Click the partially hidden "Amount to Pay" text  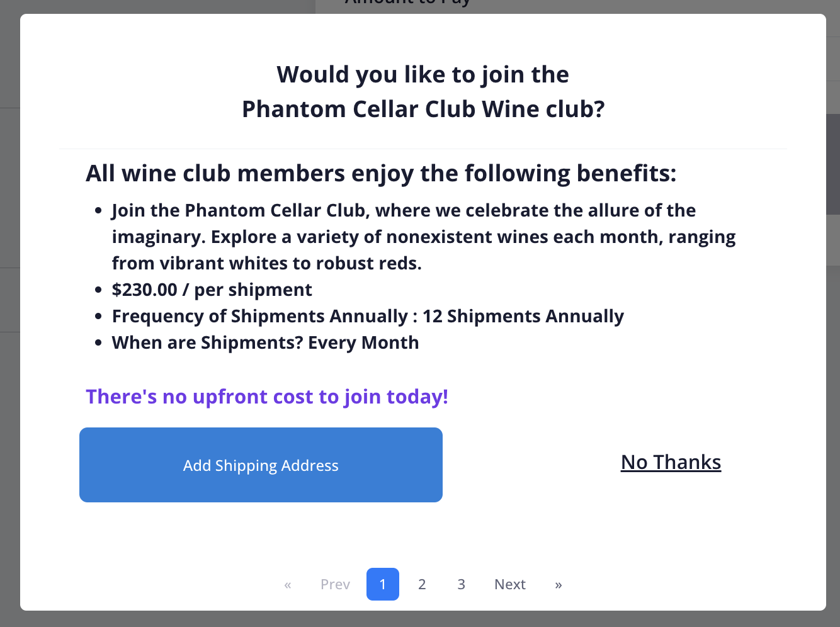tap(407, 4)
